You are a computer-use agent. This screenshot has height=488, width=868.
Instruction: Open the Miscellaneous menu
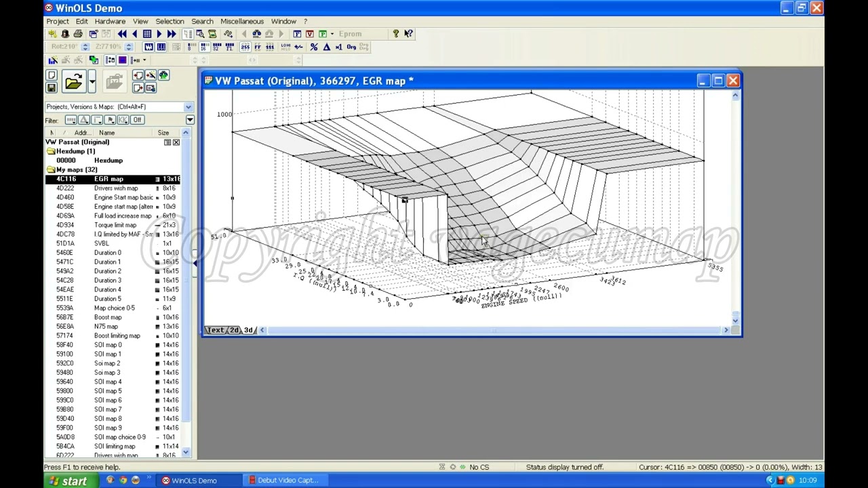242,21
